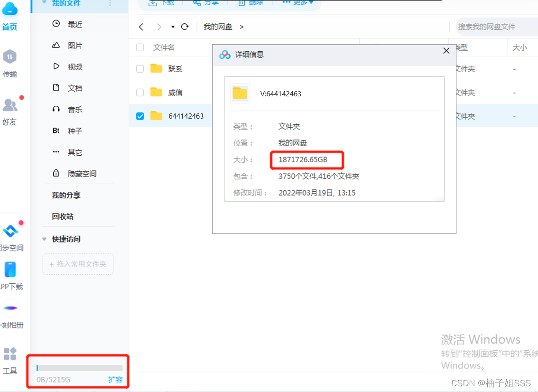The width and height of the screenshot is (538, 392).
Task: Click the 威信 folder name
Action: (175, 93)
